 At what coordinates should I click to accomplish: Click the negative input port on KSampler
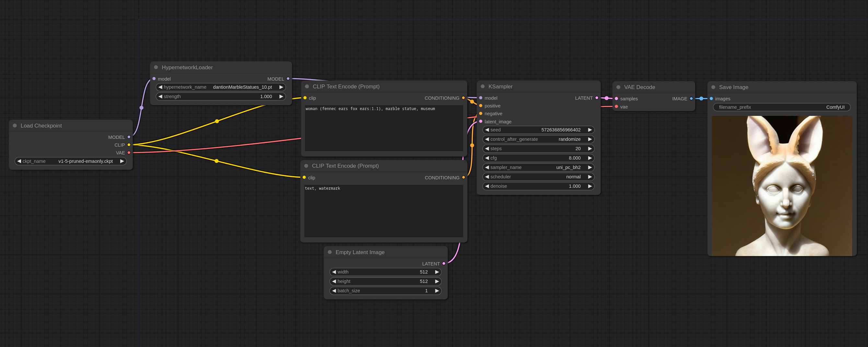pos(481,113)
